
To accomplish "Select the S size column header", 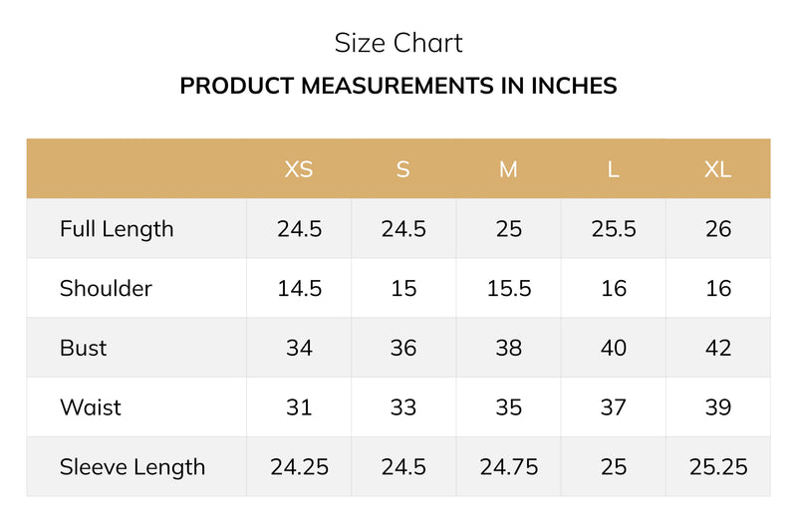I will 403,169.
